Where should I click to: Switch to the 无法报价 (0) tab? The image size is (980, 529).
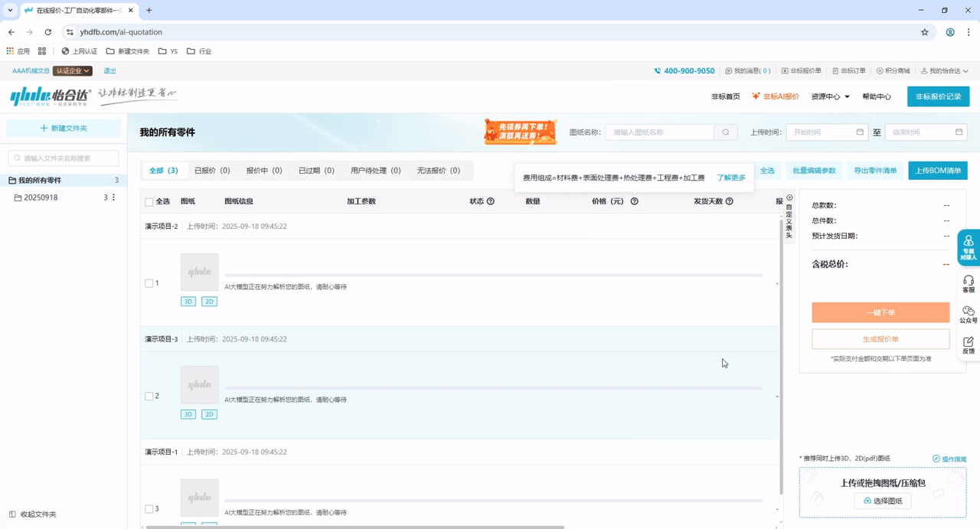(x=438, y=171)
